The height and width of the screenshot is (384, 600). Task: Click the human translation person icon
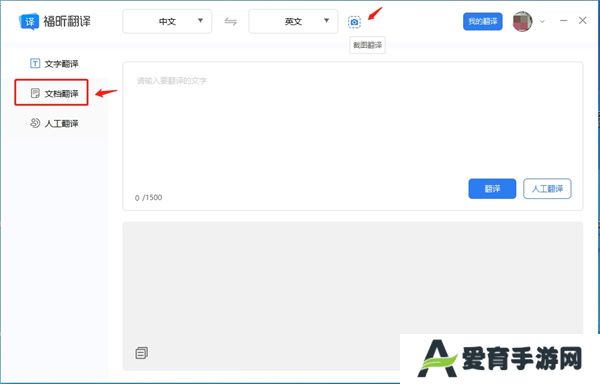click(x=35, y=123)
